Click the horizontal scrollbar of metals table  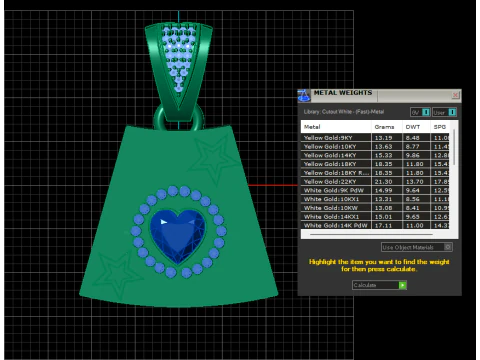pyautogui.click(x=372, y=234)
